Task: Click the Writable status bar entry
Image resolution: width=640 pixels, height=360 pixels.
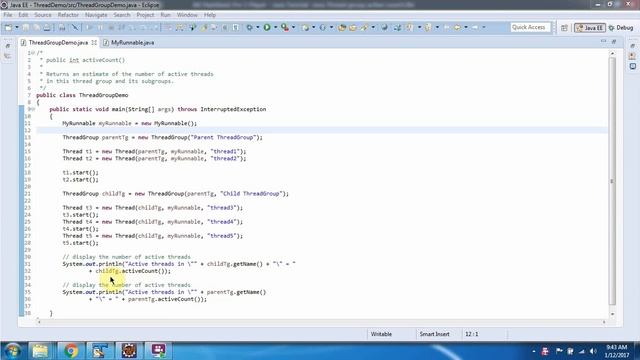Action: click(x=381, y=334)
